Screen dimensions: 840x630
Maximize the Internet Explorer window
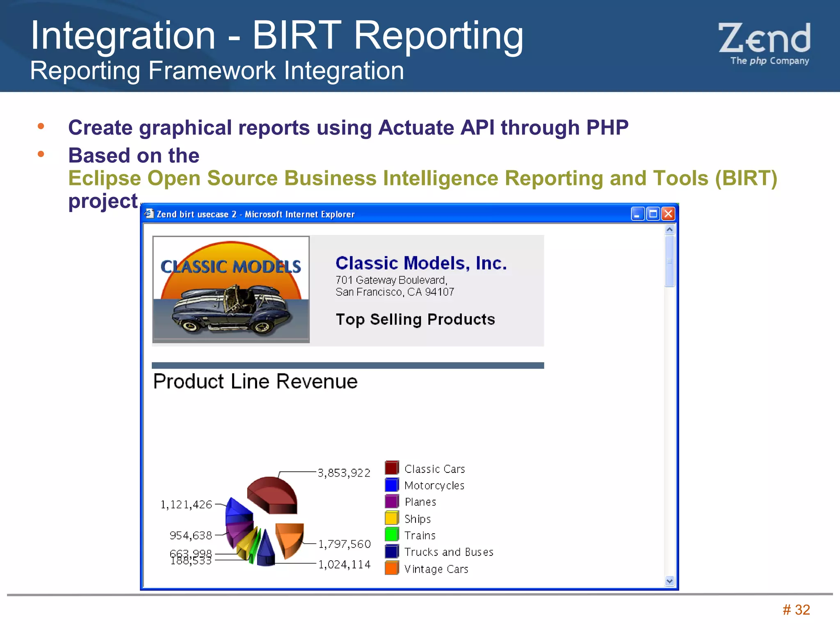[x=653, y=214]
